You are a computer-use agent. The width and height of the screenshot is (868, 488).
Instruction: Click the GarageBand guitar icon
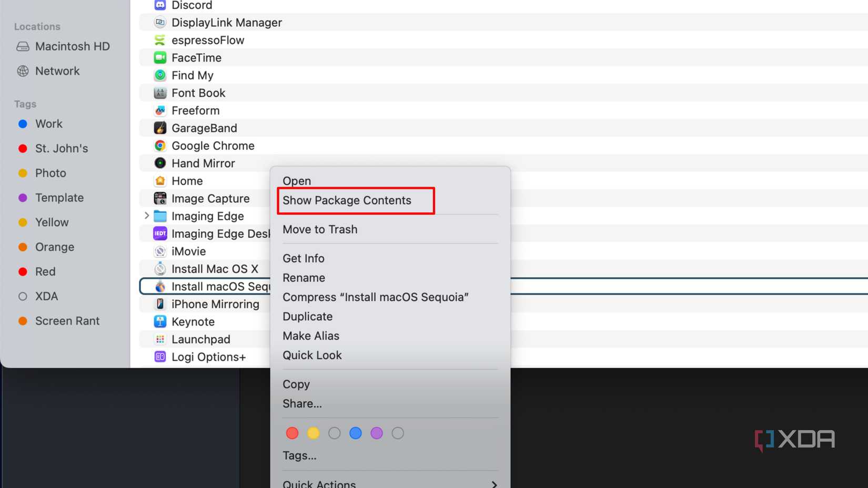click(x=159, y=128)
